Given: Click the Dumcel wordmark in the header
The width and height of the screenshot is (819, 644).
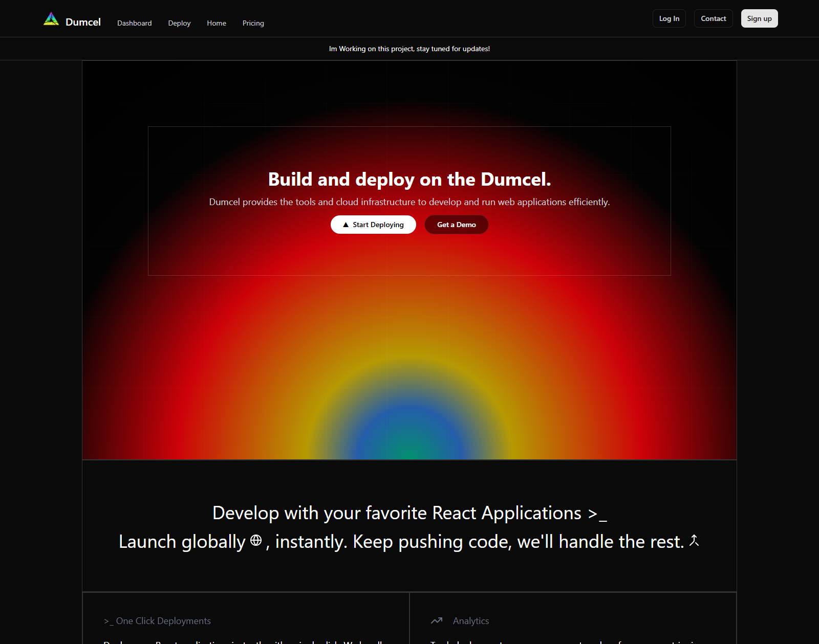Looking at the screenshot, I should [x=83, y=22].
